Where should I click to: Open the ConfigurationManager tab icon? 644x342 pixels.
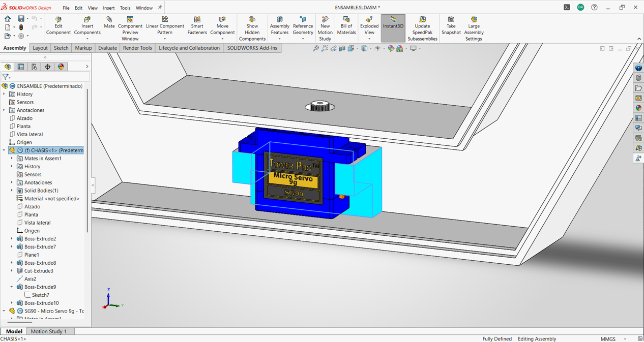34,67
